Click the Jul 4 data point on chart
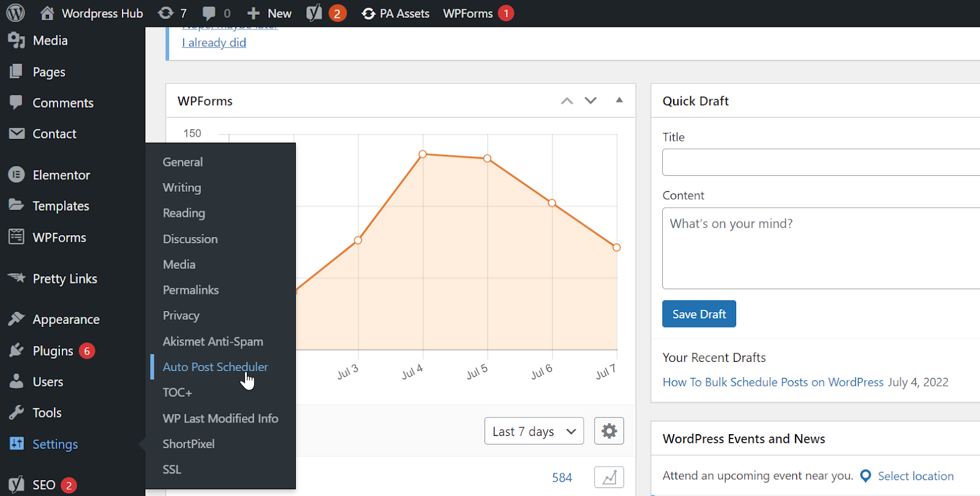The image size is (980, 496). click(x=423, y=154)
